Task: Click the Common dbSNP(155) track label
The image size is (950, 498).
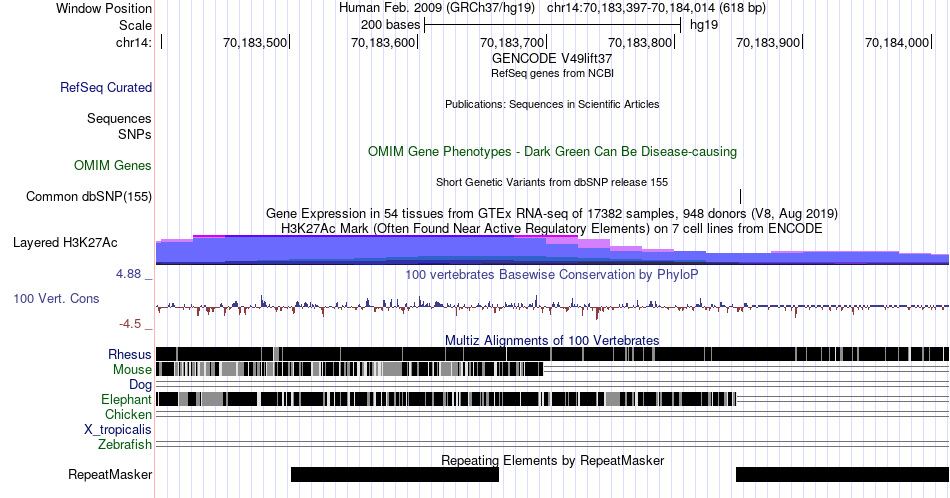Action: coord(89,196)
